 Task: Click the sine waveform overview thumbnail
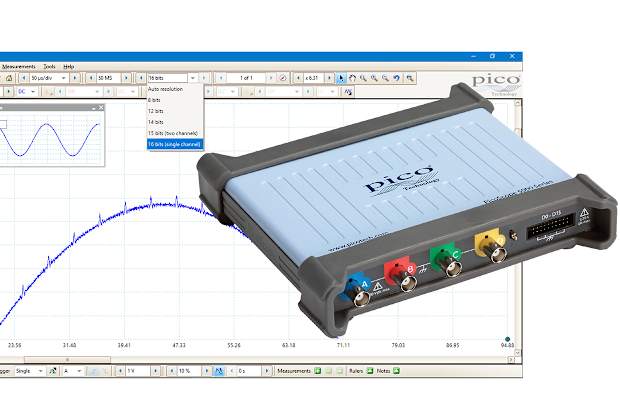click(x=52, y=139)
